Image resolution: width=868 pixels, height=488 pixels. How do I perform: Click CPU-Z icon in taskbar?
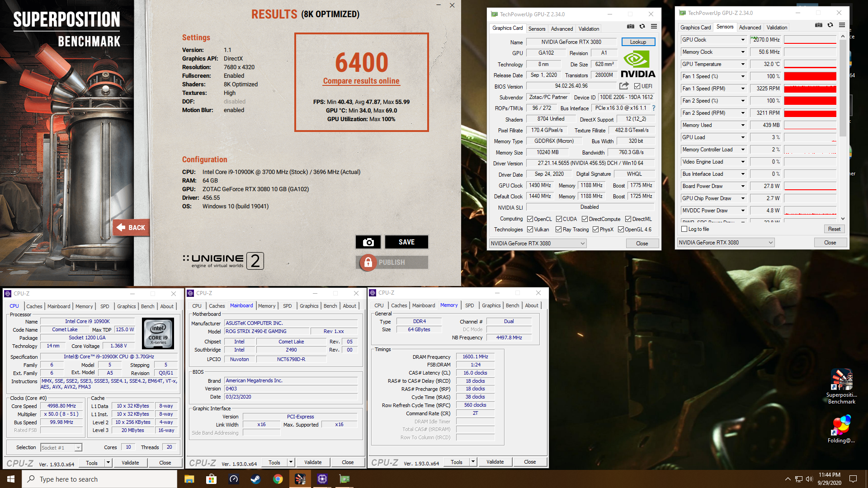322,479
